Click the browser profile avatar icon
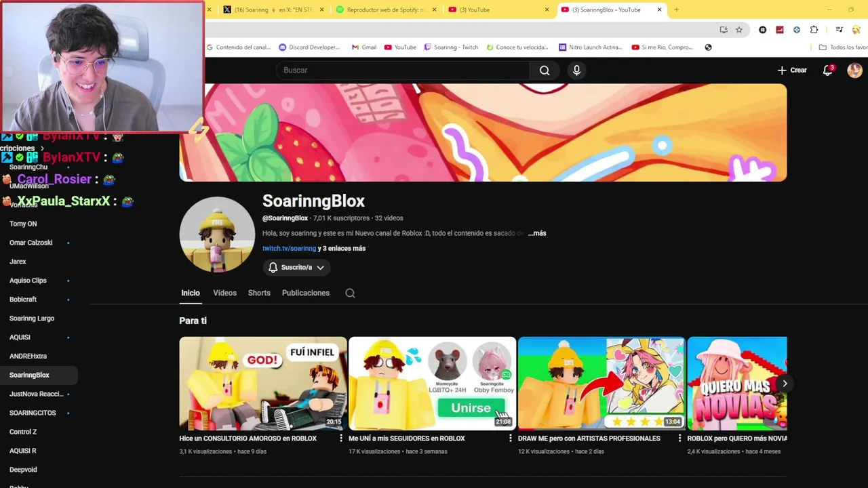Screen dimensions: 868x488 pyautogui.click(x=855, y=30)
